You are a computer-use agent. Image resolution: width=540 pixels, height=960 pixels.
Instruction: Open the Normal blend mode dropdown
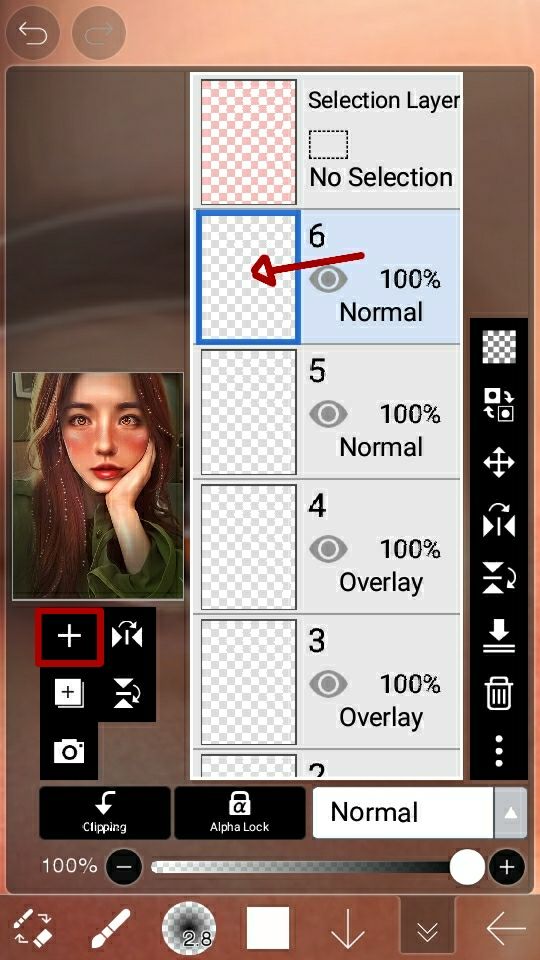403,812
